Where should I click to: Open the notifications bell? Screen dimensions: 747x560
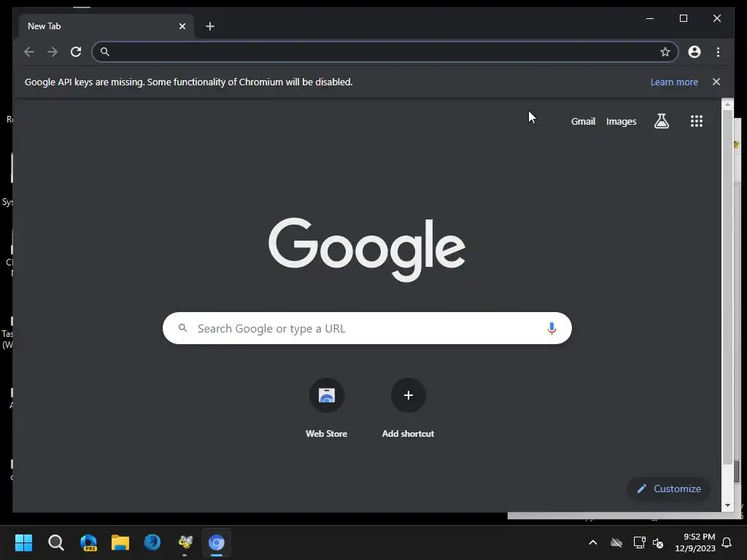(727, 542)
